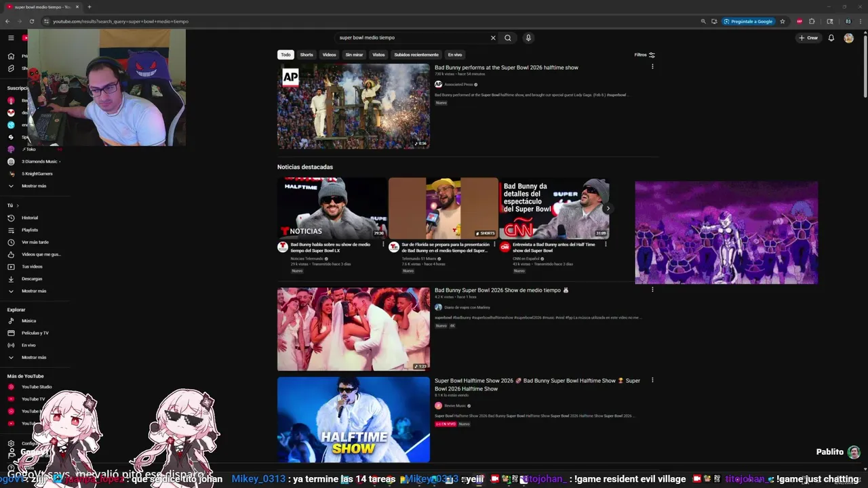The width and height of the screenshot is (868, 488).
Task: Open Música under Explorar
Action: tap(31, 321)
